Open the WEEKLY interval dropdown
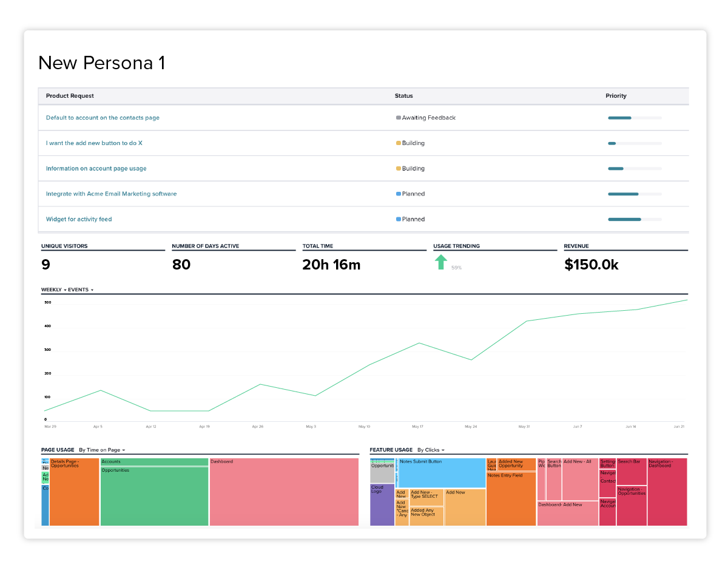728x573 pixels. [53, 290]
